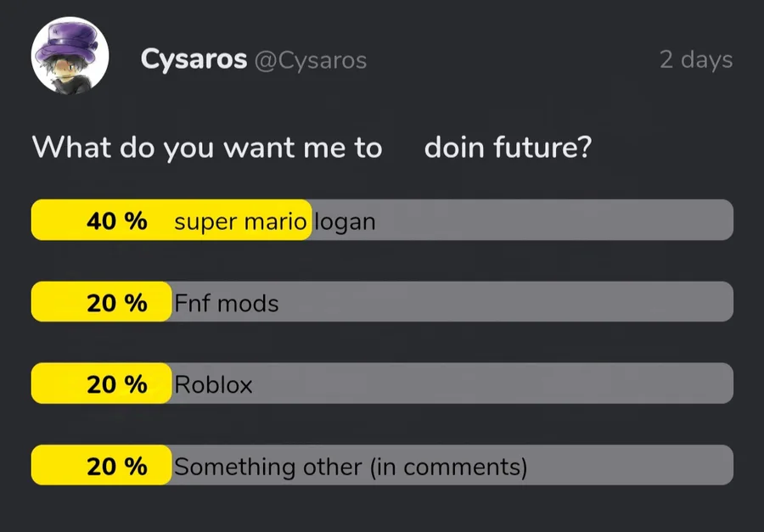Click the poll question text
This screenshot has width=764, height=532.
pos(312,147)
